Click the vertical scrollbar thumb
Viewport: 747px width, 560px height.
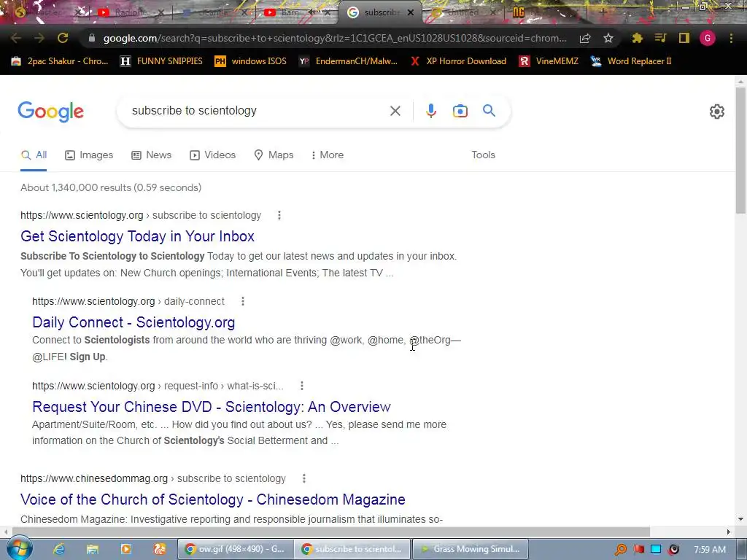(x=741, y=150)
